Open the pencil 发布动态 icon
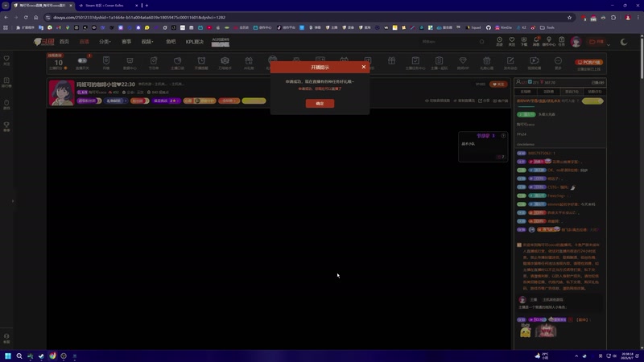Screen dimensions: 644x362 tap(510, 61)
